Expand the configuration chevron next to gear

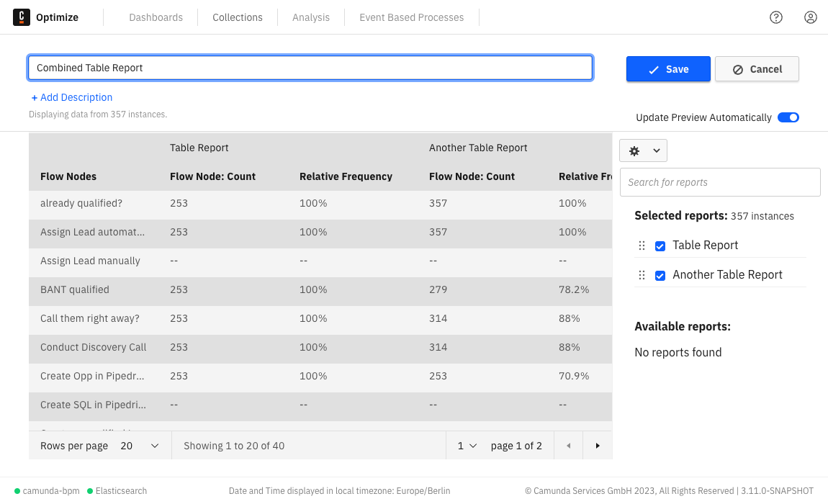657,151
